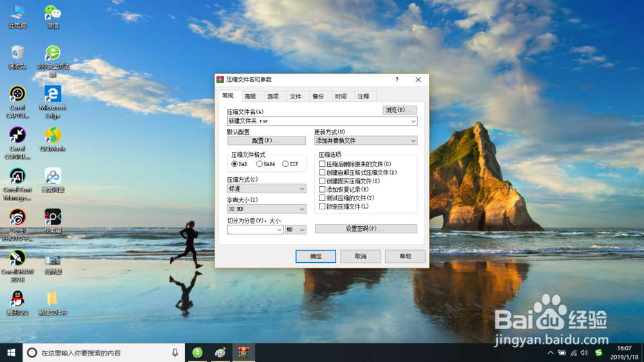
Task: Select the Corel Font Manager shortcut
Action: click(x=17, y=184)
